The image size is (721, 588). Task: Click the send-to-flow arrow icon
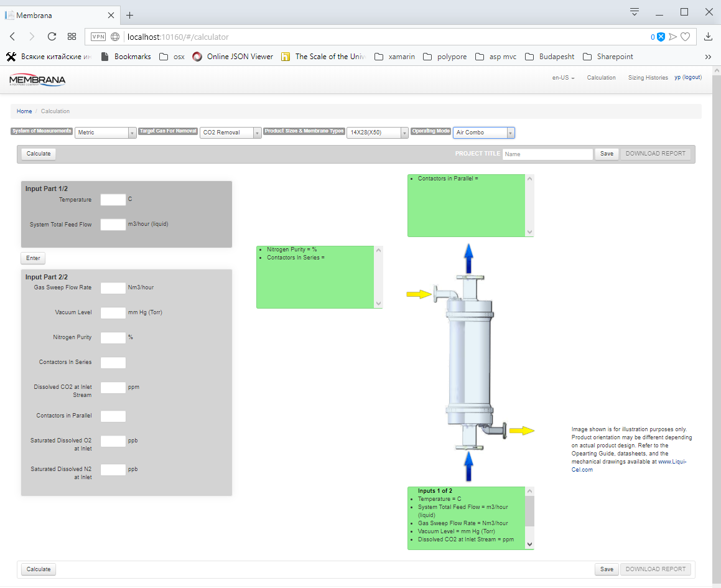click(x=672, y=37)
